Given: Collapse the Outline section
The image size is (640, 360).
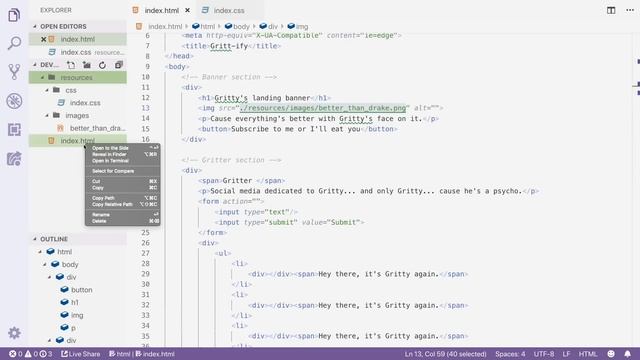Looking at the screenshot, I should click(35, 239).
